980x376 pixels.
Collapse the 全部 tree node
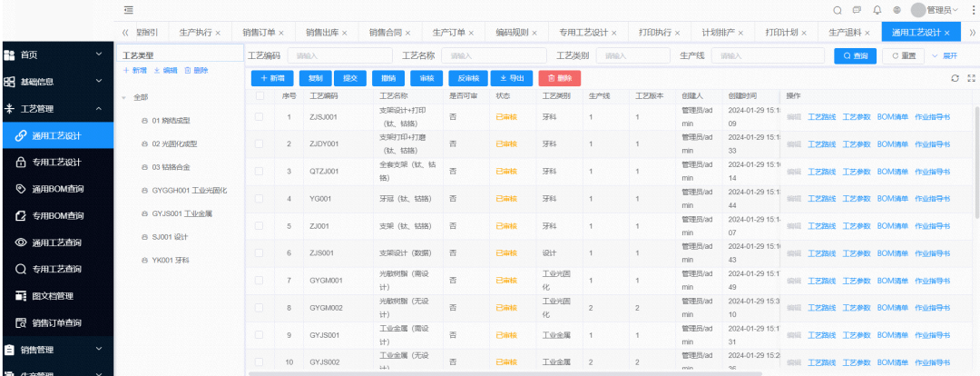(123, 97)
